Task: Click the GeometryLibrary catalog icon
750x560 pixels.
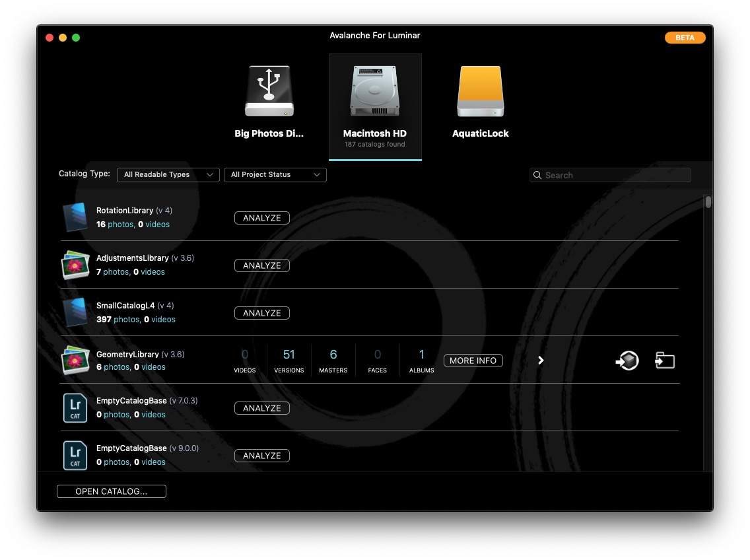Action: (x=75, y=360)
